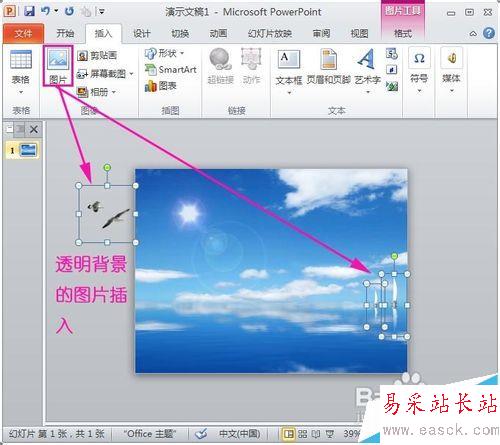Collapse the ribbon with the caret icon
The width and height of the screenshot is (500, 445).
(x=473, y=33)
